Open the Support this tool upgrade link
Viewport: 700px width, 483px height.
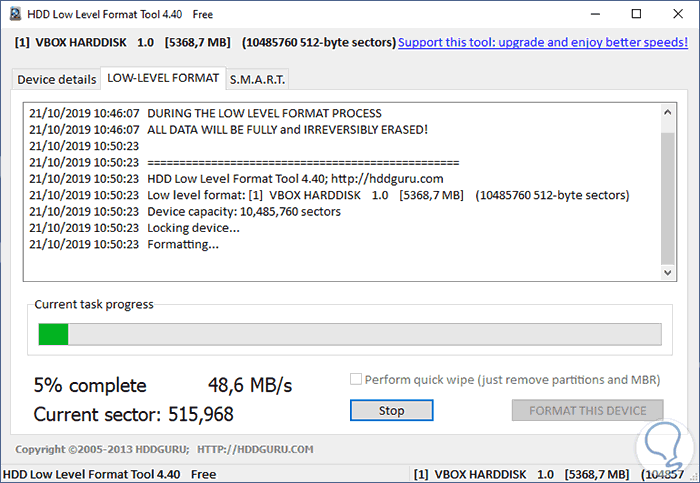[x=545, y=44]
